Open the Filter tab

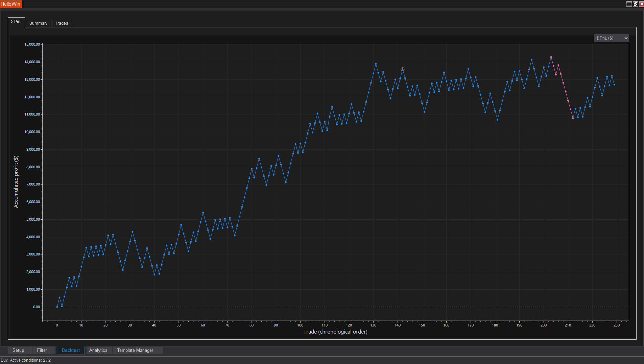42,350
